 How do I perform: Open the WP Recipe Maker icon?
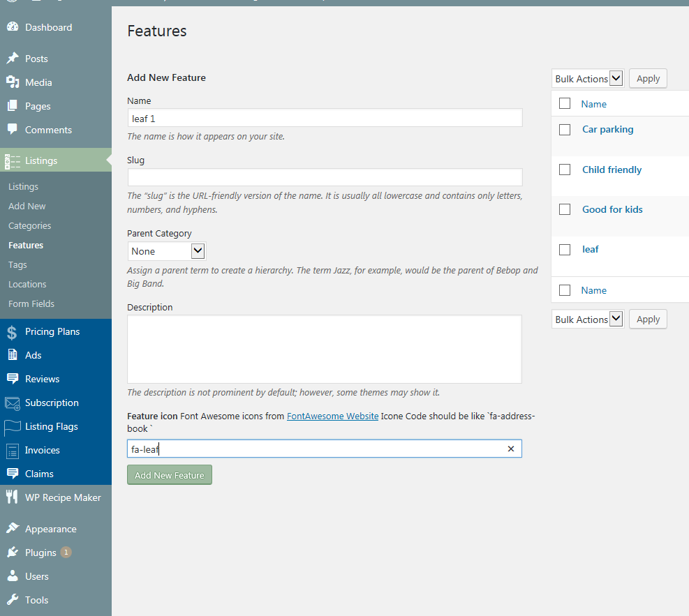tap(13, 497)
